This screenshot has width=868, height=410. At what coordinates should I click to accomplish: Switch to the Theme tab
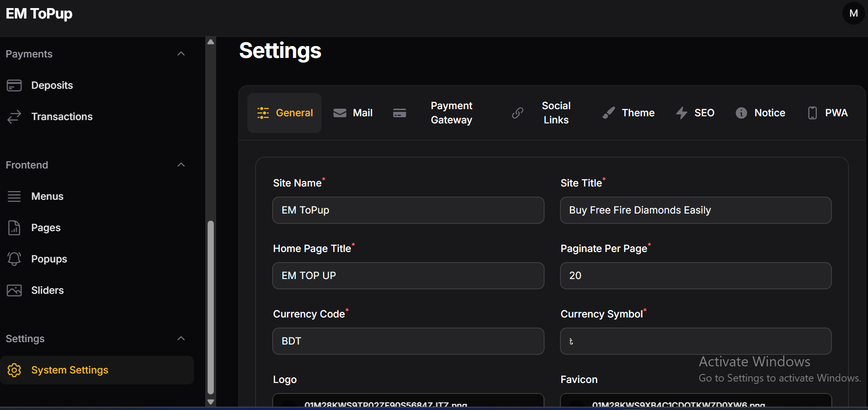tap(629, 113)
